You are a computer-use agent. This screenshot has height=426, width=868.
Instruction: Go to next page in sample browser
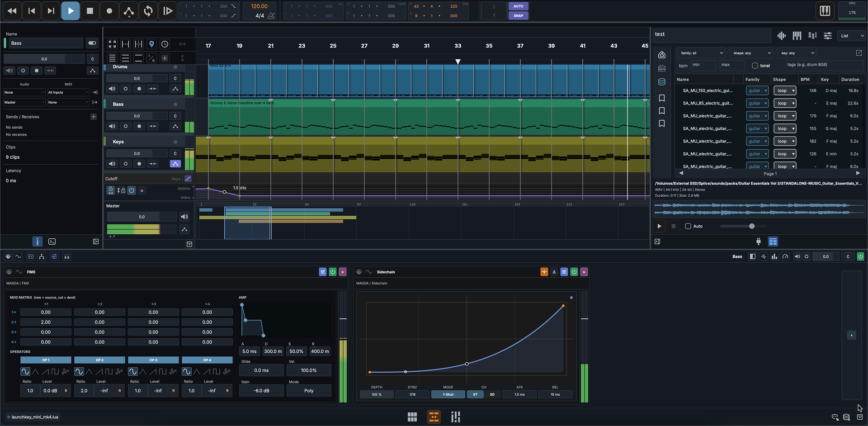coord(858,173)
